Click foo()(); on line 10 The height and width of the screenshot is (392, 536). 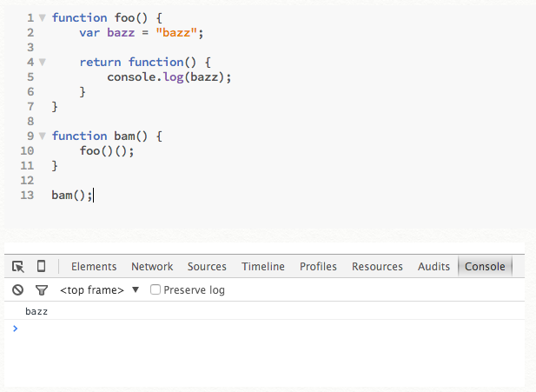(x=107, y=151)
